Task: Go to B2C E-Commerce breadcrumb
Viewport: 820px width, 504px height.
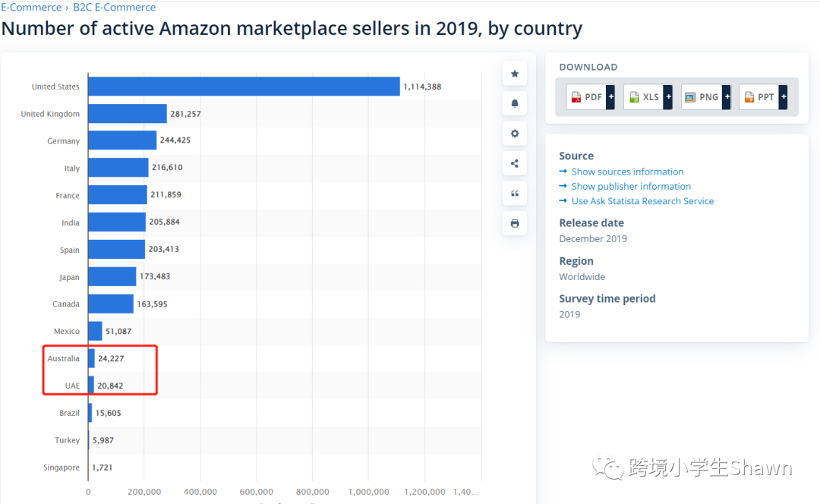Action: coord(114,8)
